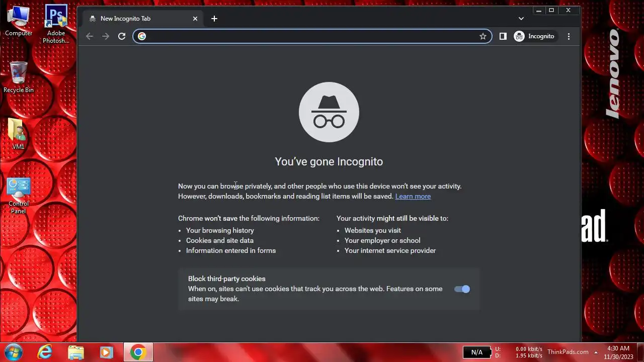The image size is (644, 362).
Task: Click the "Websites you visit" bullet
Action: pyautogui.click(x=373, y=230)
